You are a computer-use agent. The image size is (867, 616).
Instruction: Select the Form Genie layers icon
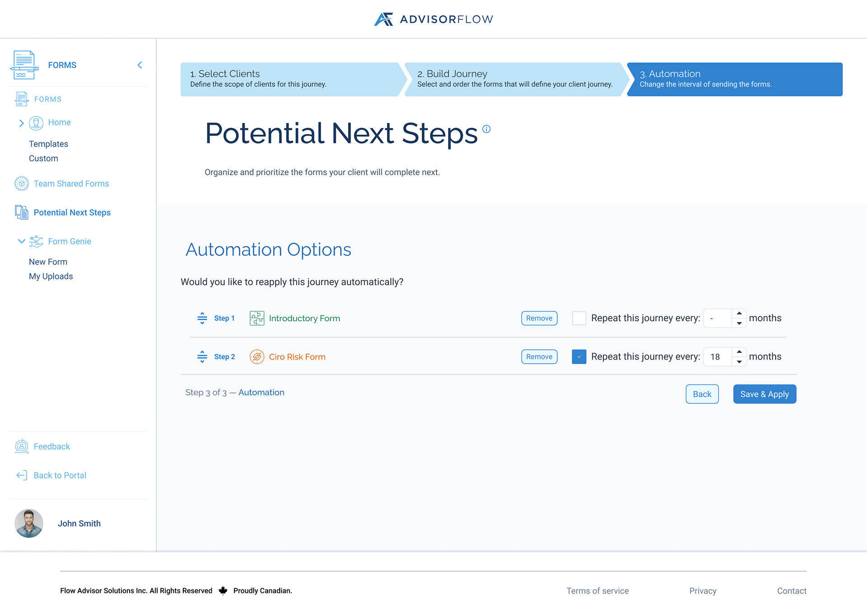(35, 241)
